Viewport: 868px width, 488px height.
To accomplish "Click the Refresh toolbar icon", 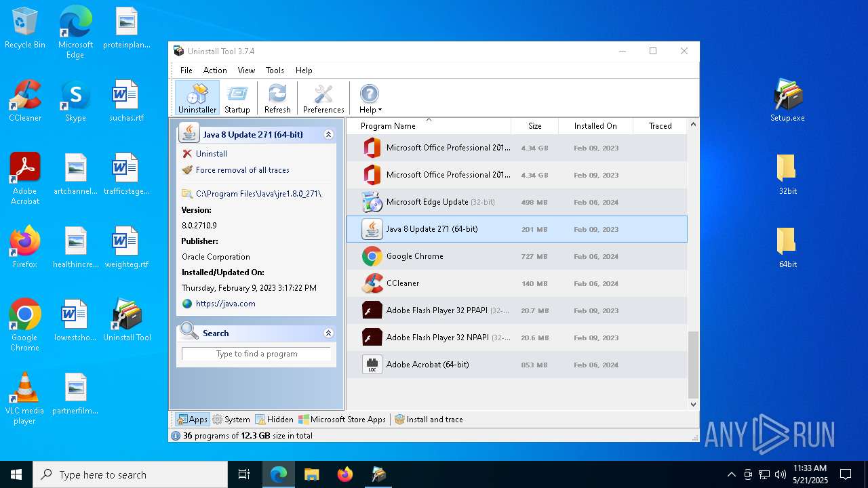I will coord(277,98).
